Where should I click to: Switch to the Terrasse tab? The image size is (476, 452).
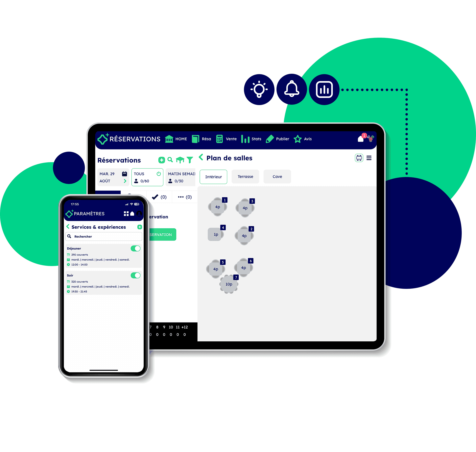click(x=246, y=176)
